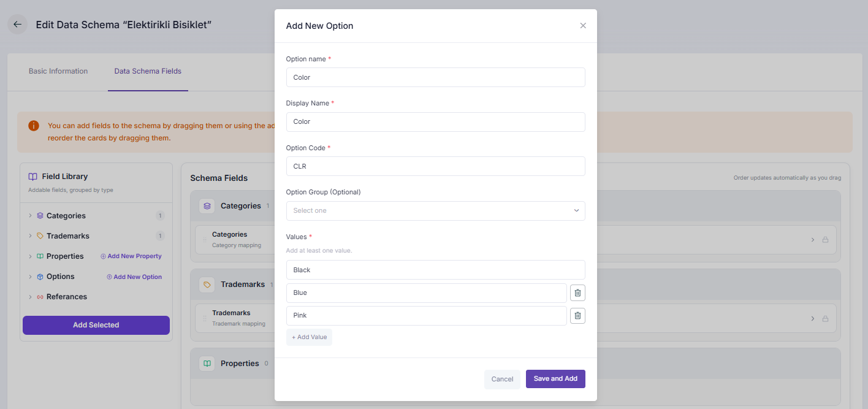The image size is (868, 409).
Task: Click Add New Option link
Action: 134,277
